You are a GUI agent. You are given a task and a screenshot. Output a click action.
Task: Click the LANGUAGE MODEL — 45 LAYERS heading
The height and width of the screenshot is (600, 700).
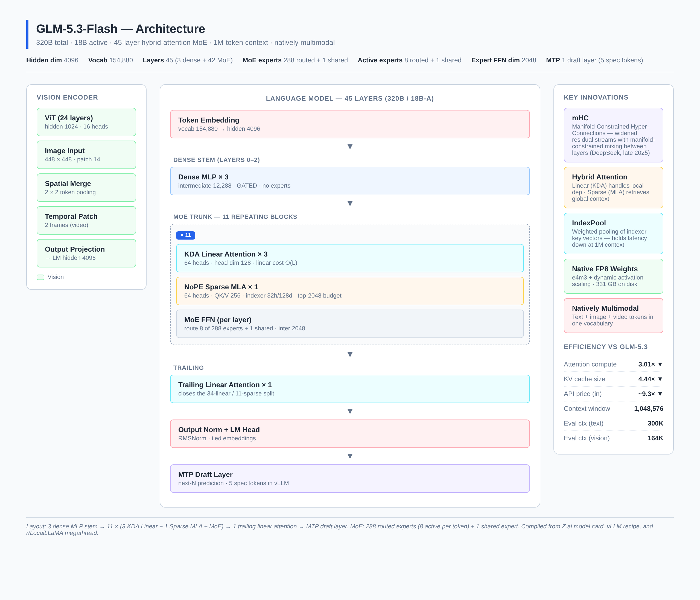click(350, 98)
